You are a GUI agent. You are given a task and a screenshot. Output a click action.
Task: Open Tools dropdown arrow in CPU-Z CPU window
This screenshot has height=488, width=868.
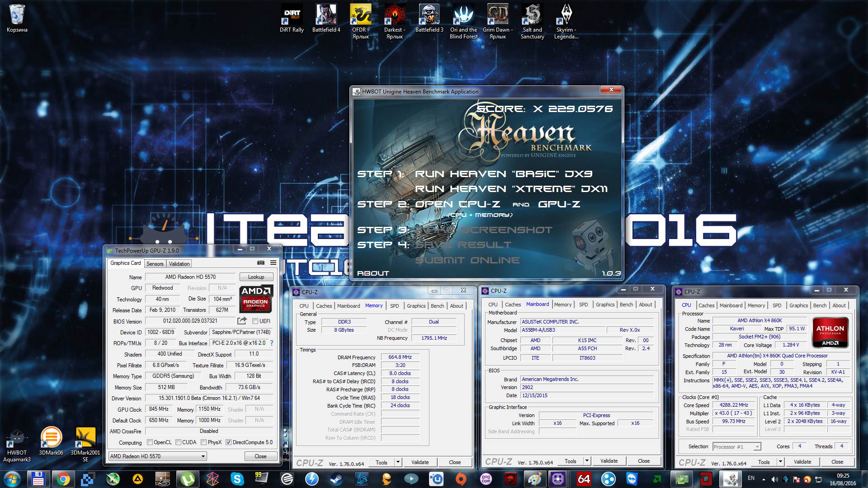pyautogui.click(x=780, y=462)
